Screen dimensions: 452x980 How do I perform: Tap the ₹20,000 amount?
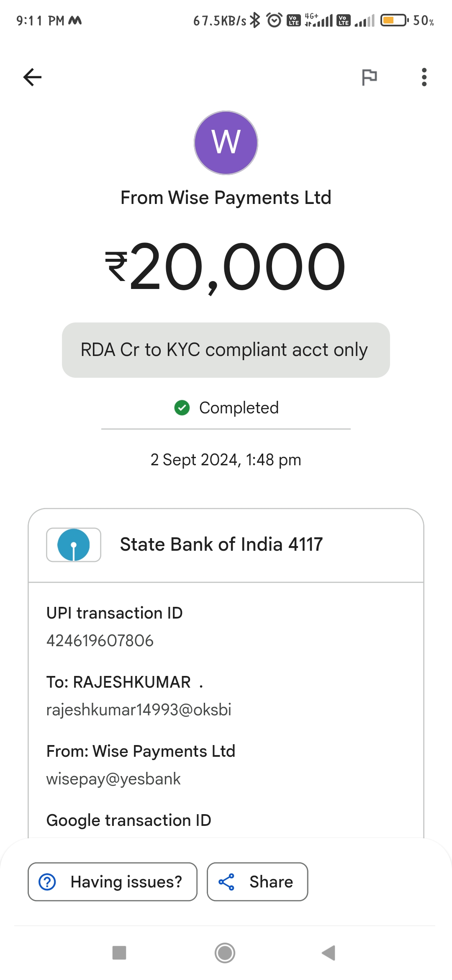(x=226, y=267)
